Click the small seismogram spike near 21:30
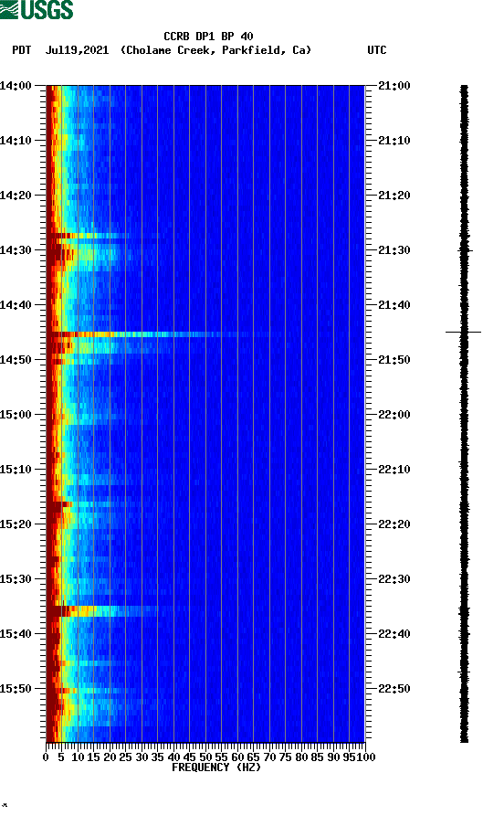The width and height of the screenshot is (504, 815). coord(465,250)
